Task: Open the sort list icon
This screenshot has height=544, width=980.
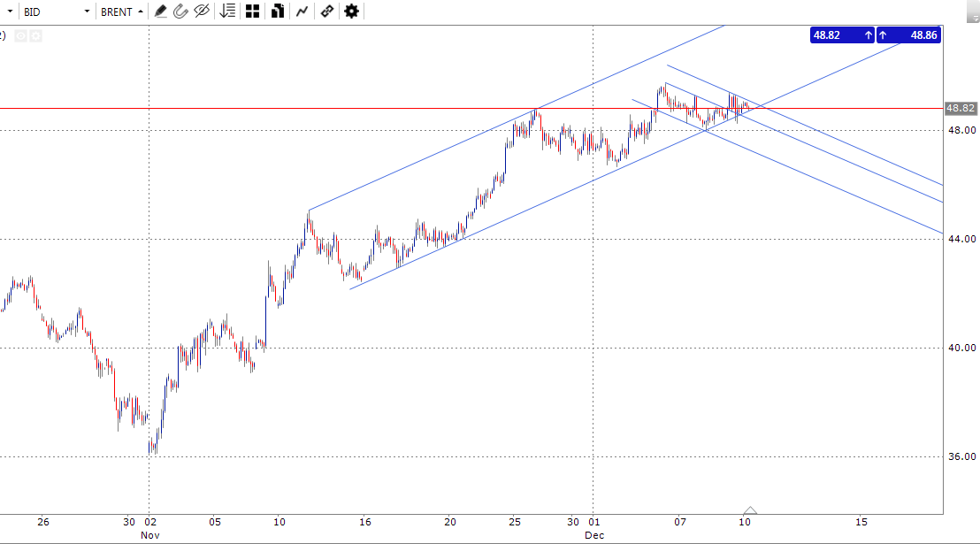Action: pos(227,11)
